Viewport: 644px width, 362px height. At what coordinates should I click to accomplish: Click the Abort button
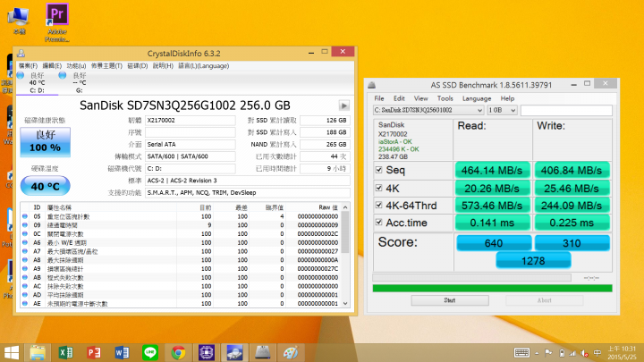(544, 300)
